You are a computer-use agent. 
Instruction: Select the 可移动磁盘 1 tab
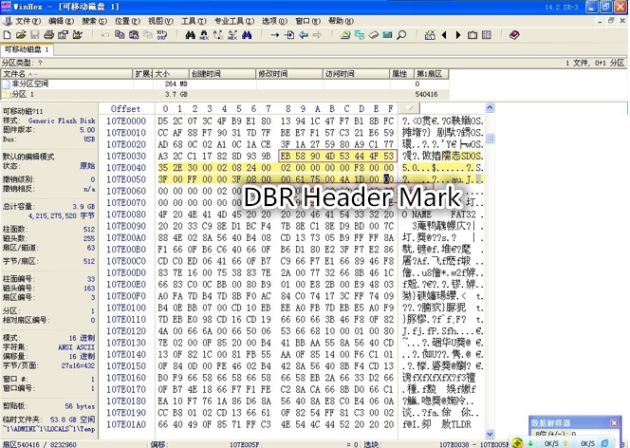click(27, 48)
